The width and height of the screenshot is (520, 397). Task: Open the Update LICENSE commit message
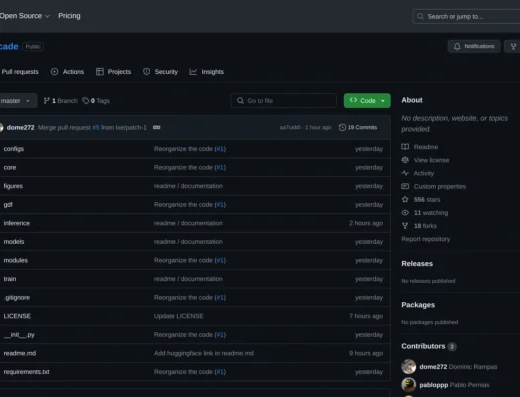click(x=179, y=316)
